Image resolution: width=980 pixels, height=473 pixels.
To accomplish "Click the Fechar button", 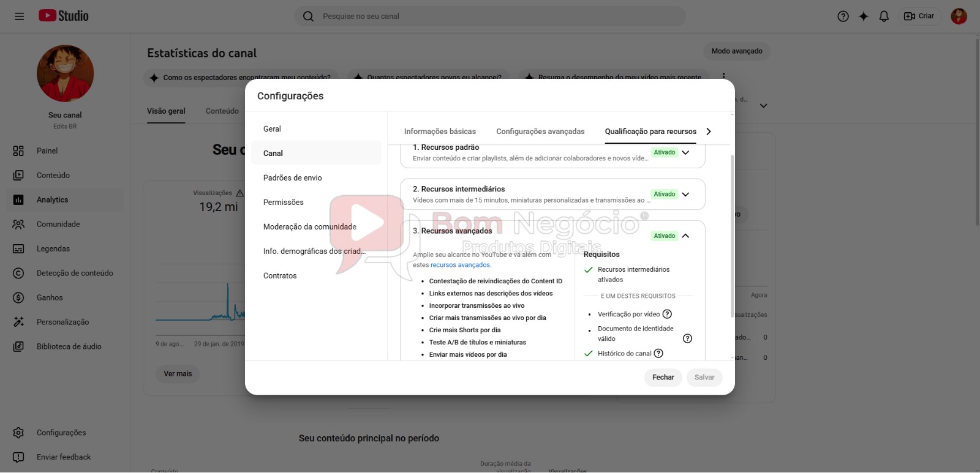I will [663, 377].
